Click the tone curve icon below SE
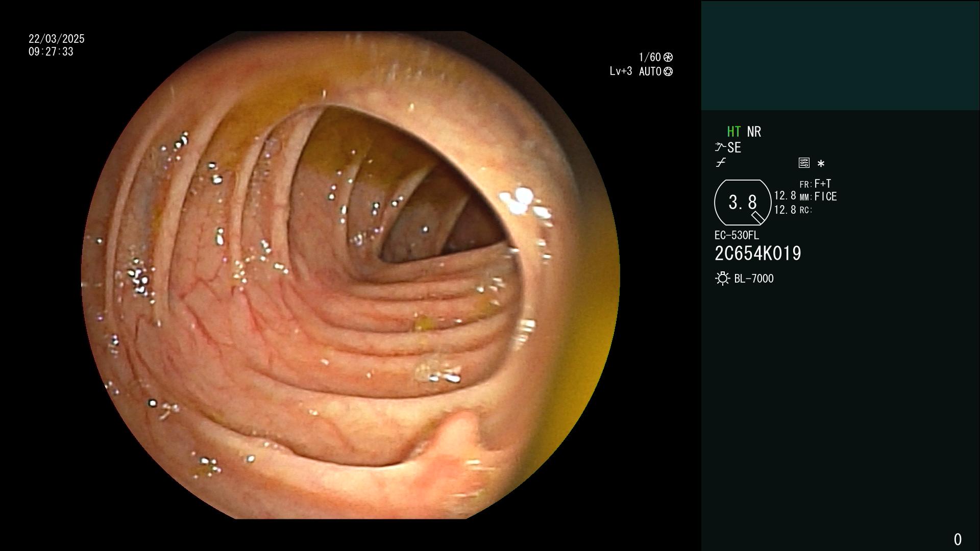The height and width of the screenshot is (551, 980). coord(721,163)
